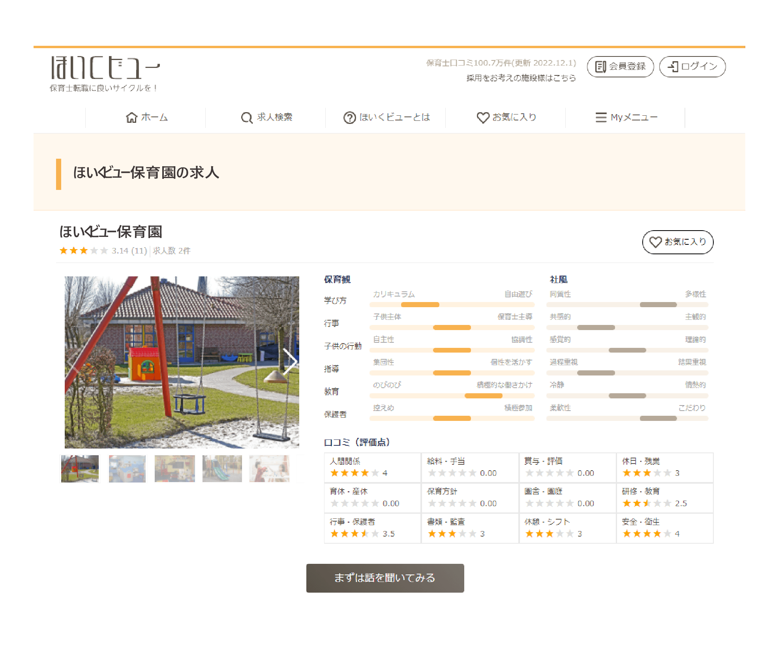The image size is (784, 672).
Task: Click the main facility playground photo
Action: pyautogui.click(x=182, y=361)
